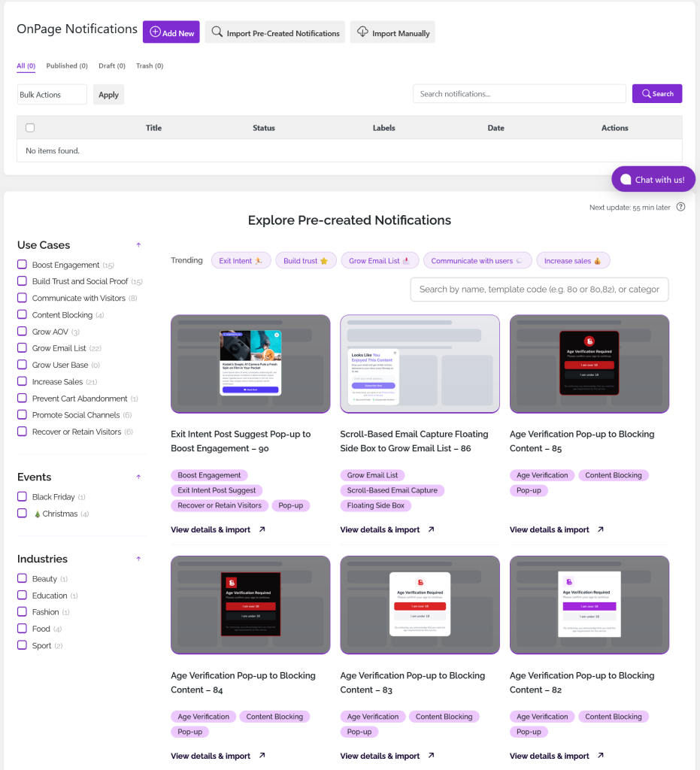Focus the Search notifications field
This screenshot has width=700, height=770.
(520, 94)
